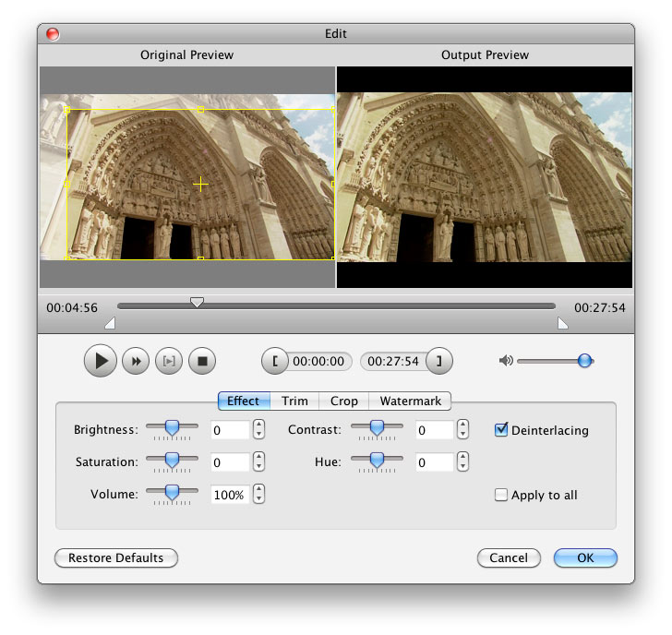Click the total duration 00:27:54 label

600,307
